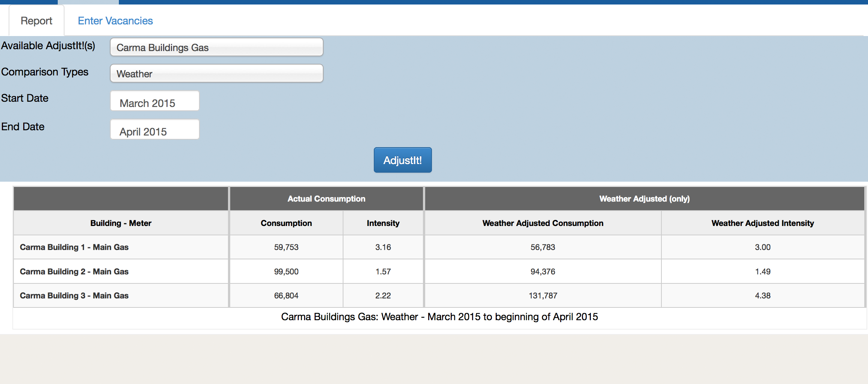Click the Actual Consumption group header
The width and height of the screenshot is (868, 384).
tap(326, 199)
